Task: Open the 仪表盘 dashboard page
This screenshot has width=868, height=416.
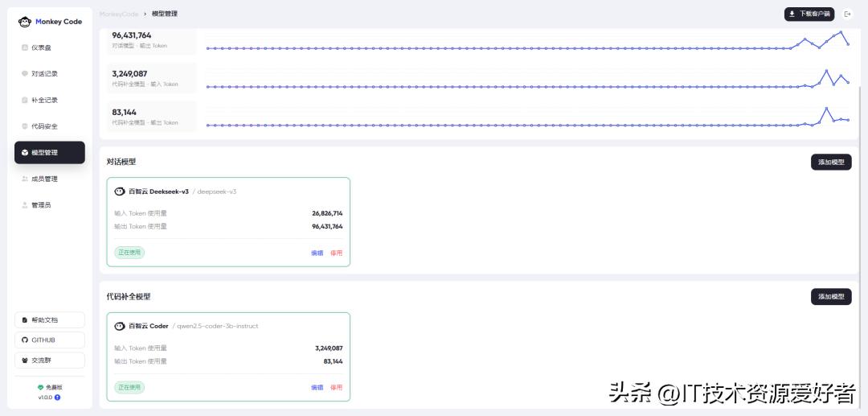Action: (50, 47)
